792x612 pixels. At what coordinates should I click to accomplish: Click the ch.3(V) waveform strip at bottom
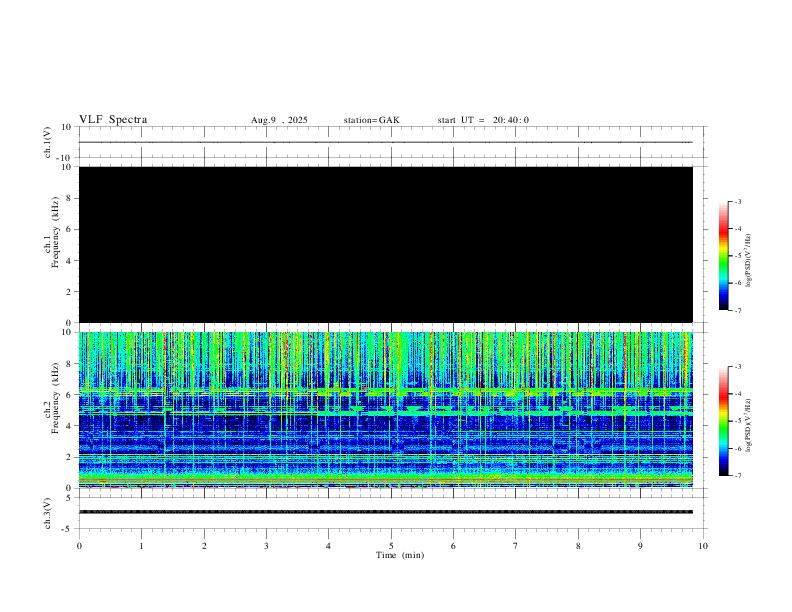click(x=385, y=512)
